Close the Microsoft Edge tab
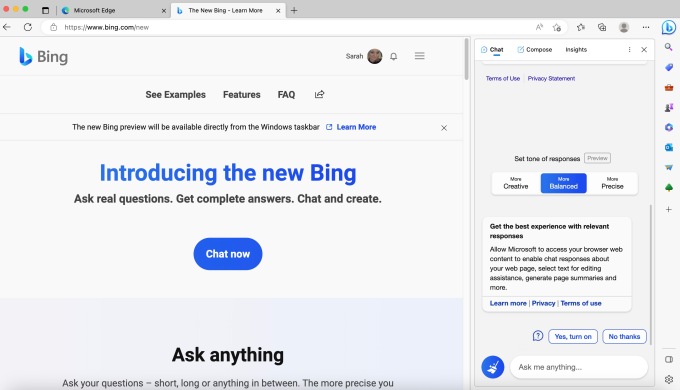Viewport: 680px width, 390px height. pyautogui.click(x=163, y=11)
